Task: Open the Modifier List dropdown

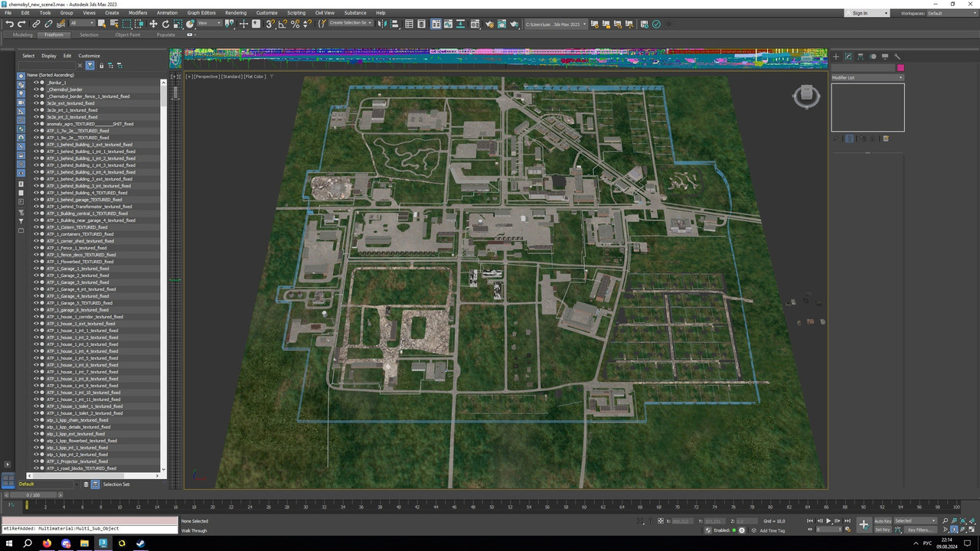Action: [867, 77]
